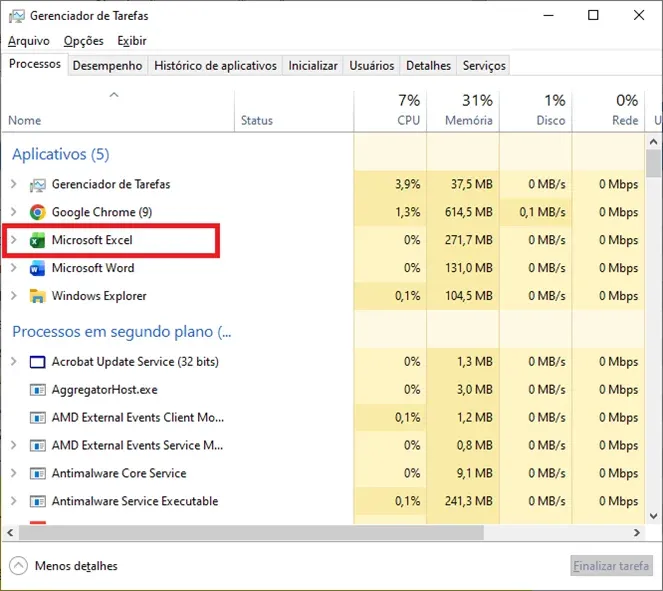The width and height of the screenshot is (663, 591).
Task: Select the Google Chrome (9) process name
Action: (x=102, y=212)
